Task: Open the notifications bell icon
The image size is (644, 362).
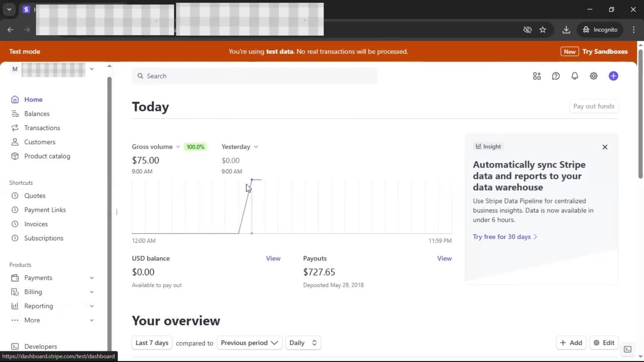Action: coord(575,76)
